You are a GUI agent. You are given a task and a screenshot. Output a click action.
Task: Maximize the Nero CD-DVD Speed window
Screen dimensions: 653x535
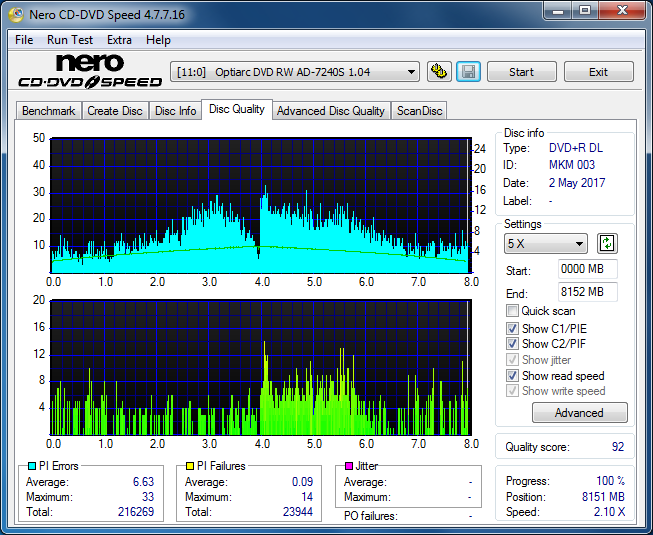(585, 11)
